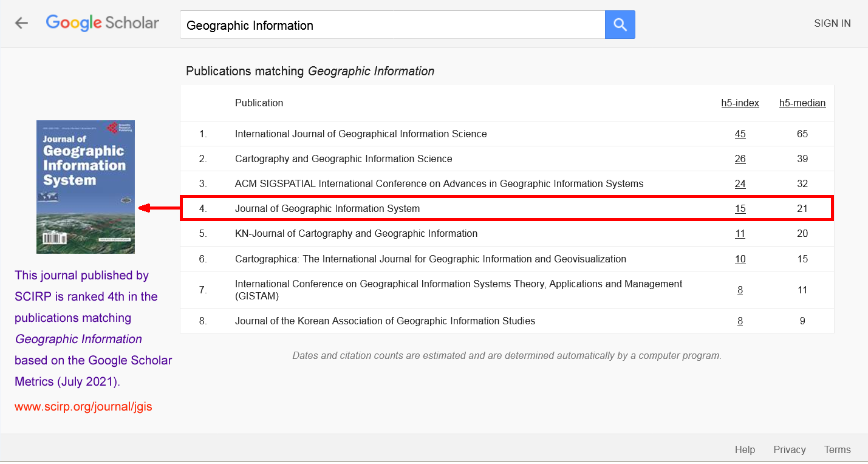Click the blue search magnifier button
The image size is (868, 464).
[x=620, y=24]
